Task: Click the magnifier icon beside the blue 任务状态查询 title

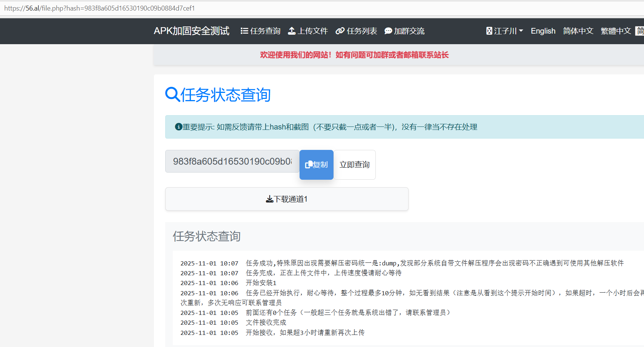Action: 172,94
